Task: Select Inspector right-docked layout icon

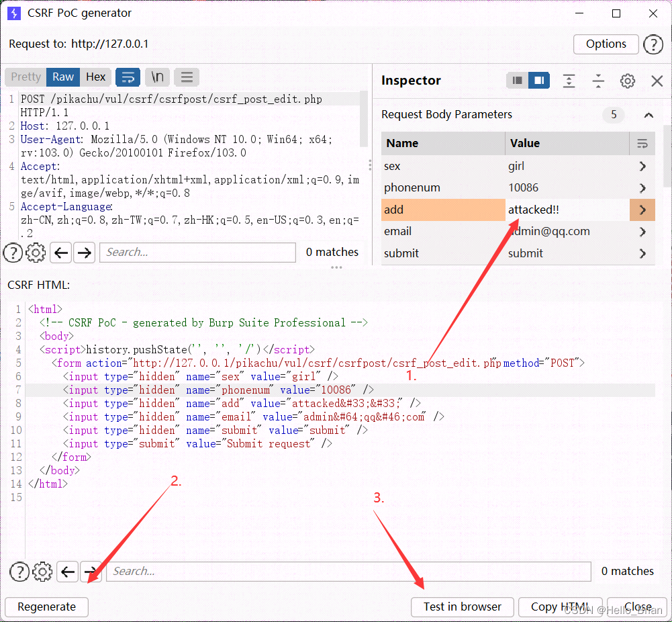Action: pos(539,81)
